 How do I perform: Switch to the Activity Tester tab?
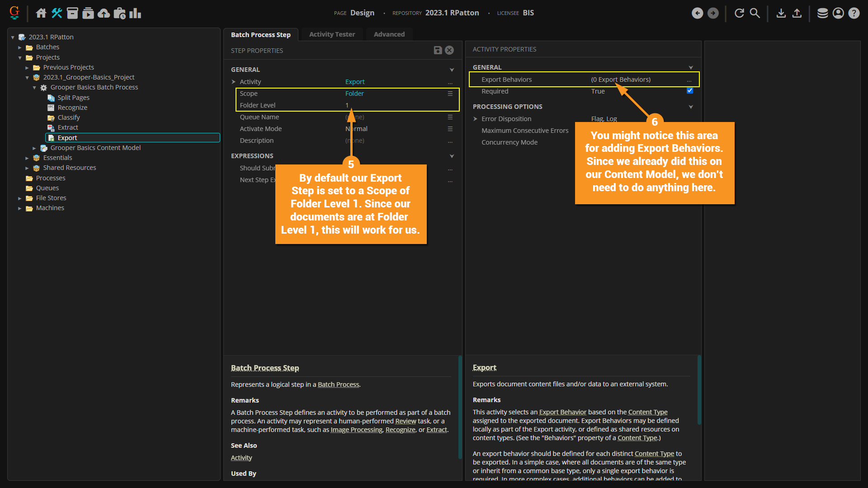[332, 34]
